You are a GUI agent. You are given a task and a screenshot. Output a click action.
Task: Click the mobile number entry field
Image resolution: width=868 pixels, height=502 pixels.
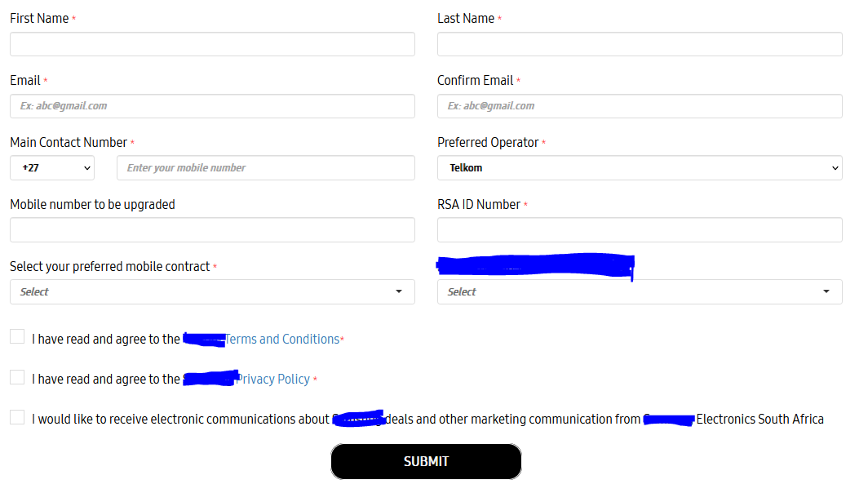(x=266, y=168)
